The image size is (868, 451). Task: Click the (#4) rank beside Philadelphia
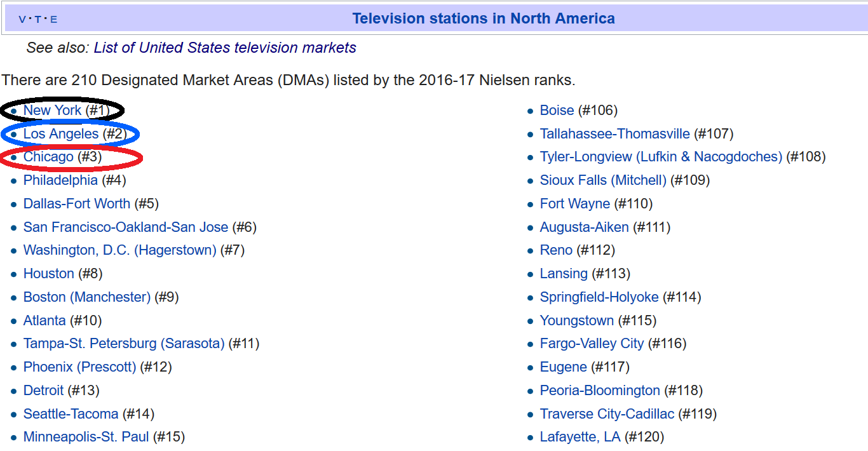[114, 180]
